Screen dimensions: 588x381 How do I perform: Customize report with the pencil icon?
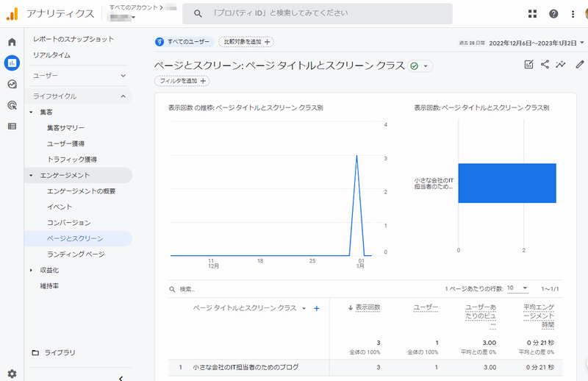click(x=580, y=64)
